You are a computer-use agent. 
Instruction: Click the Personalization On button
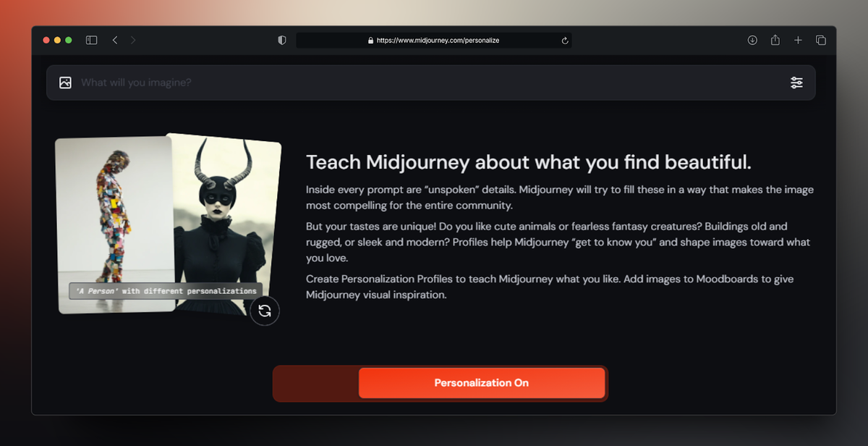[482, 383]
